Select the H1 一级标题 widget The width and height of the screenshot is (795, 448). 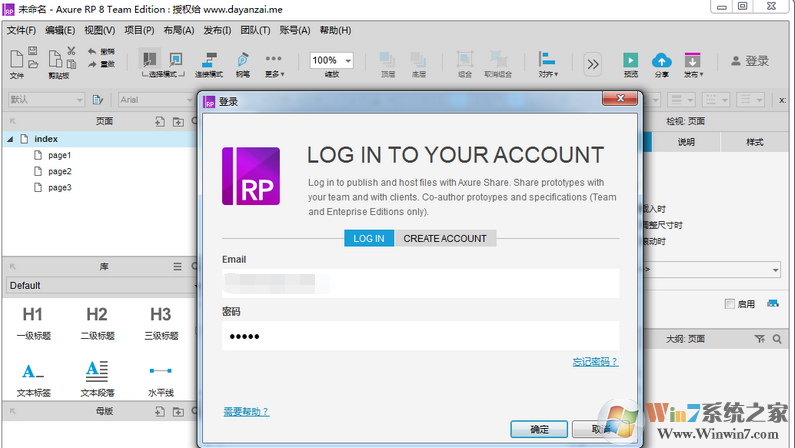[33, 323]
